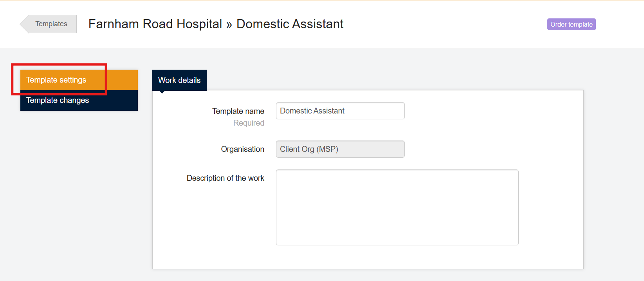This screenshot has width=644, height=281.
Task: Click the Description of the work label
Action: [225, 178]
